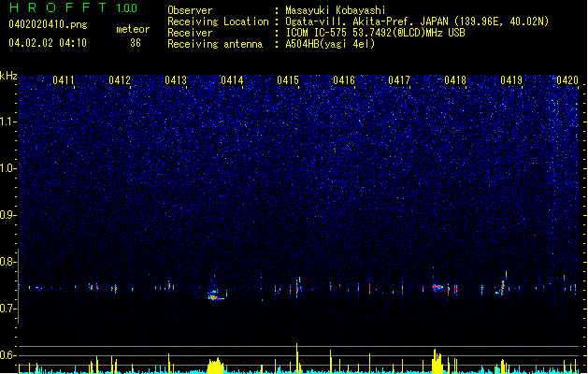Click the date stamp 04.02.02 04:10
588x374 pixels.
click(x=48, y=43)
